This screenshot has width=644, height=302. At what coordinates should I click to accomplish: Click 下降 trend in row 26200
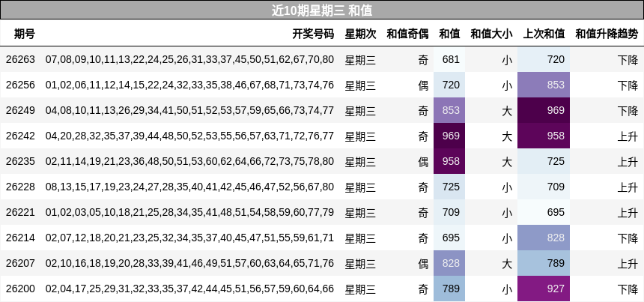628,289
